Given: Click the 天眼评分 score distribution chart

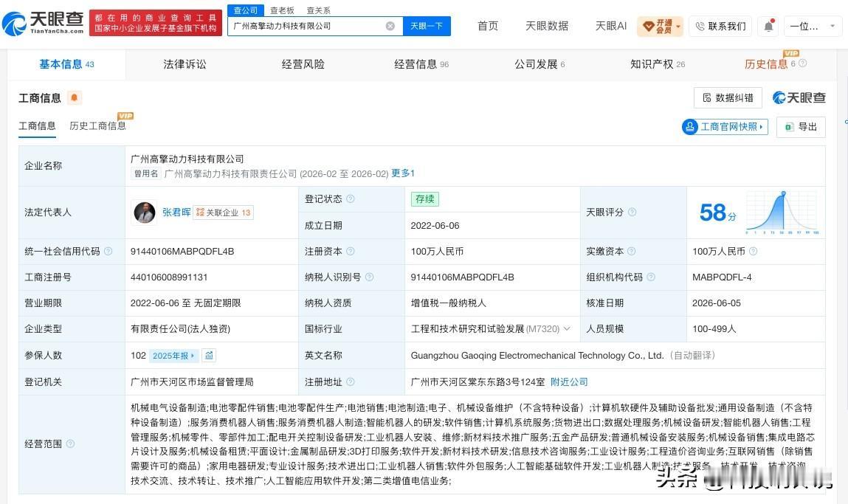Looking at the screenshot, I should 782,213.
